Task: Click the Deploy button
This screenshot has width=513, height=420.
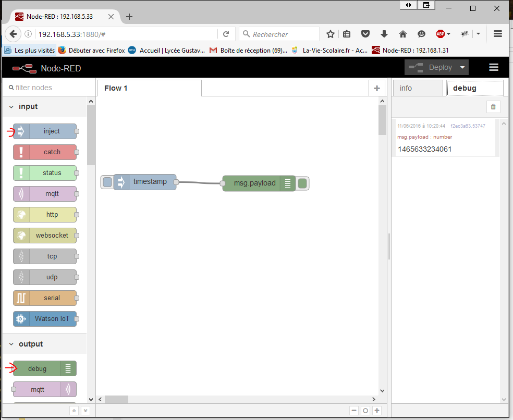Action: [x=431, y=67]
